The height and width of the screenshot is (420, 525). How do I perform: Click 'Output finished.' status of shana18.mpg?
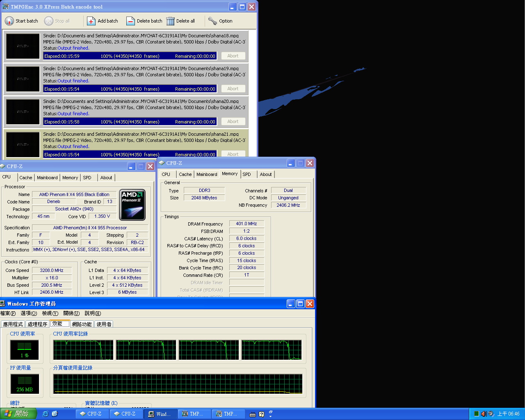73,48
